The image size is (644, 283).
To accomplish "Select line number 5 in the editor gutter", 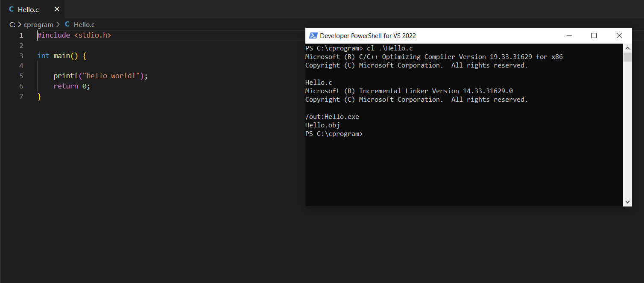I will pos(21,76).
